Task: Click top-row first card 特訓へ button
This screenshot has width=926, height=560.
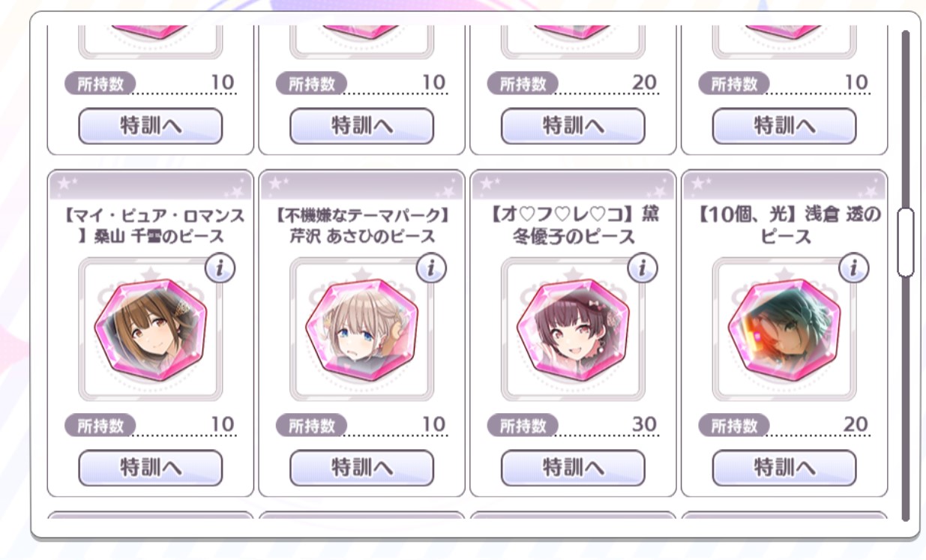Action: (x=151, y=126)
